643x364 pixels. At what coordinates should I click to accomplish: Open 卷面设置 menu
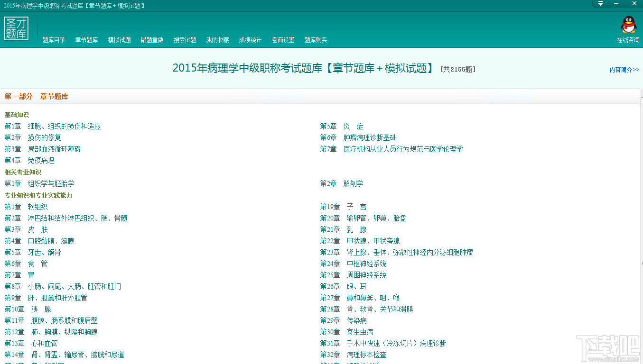283,40
